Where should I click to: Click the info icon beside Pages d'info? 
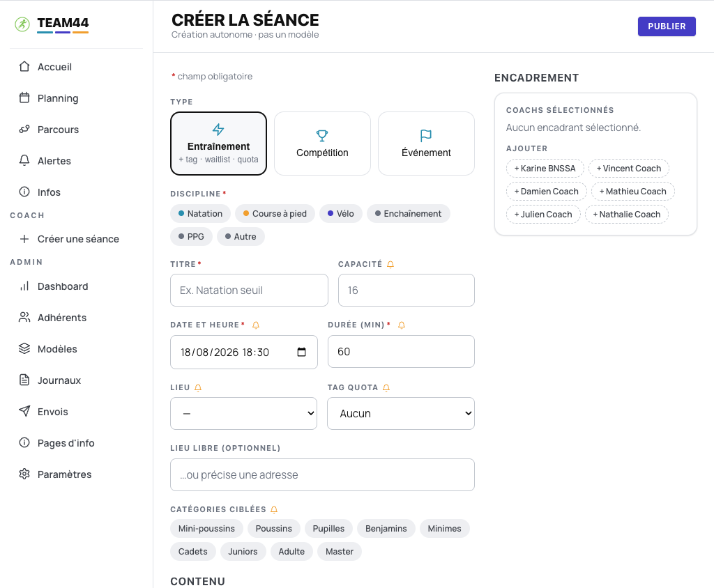point(24,442)
